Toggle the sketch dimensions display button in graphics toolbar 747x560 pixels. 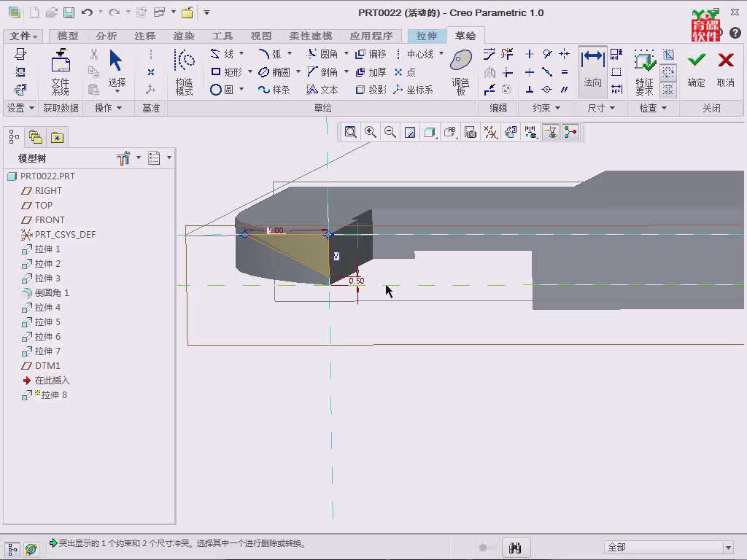tap(530, 132)
